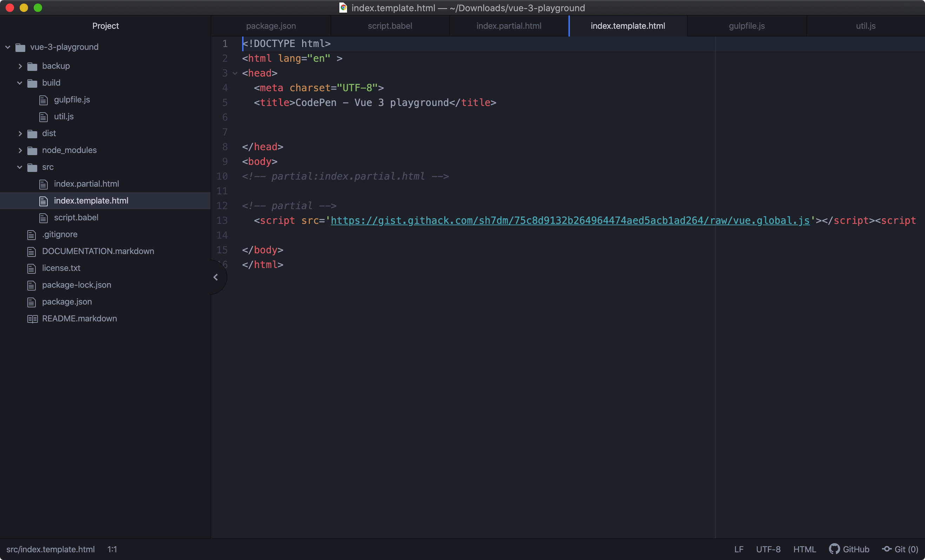Screen dimensions: 925x560
Task: Click the README.markdown book icon
Action: [32, 319]
